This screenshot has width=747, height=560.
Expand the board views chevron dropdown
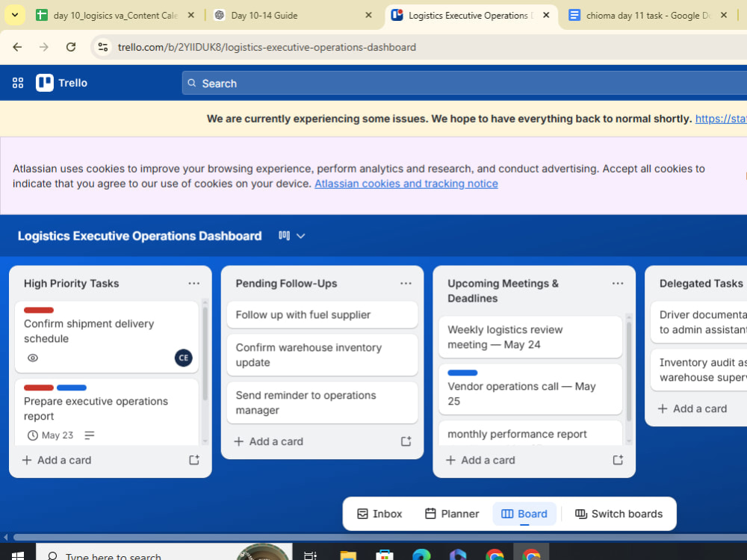300,236
